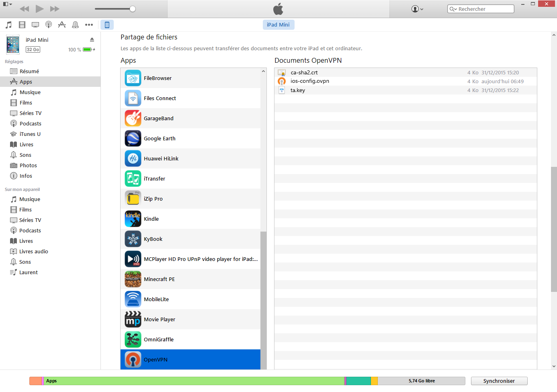Click the play button
557x392 pixels.
39,9
